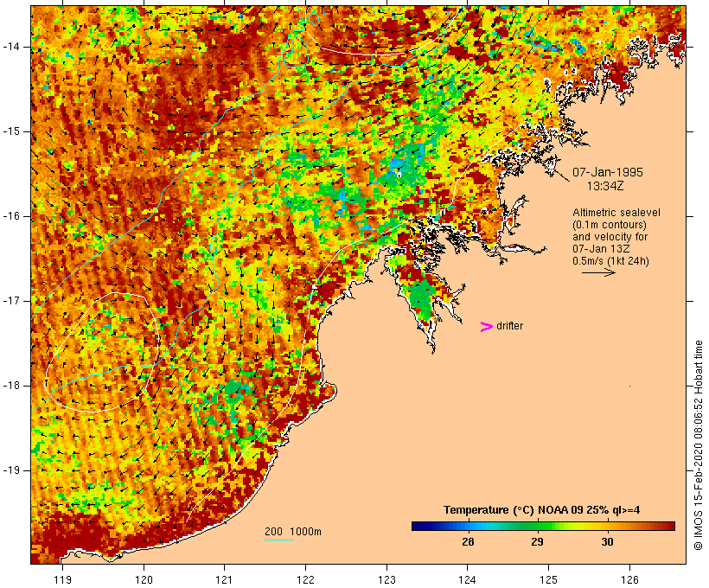Click the '120' longitude axis label

coord(144,579)
